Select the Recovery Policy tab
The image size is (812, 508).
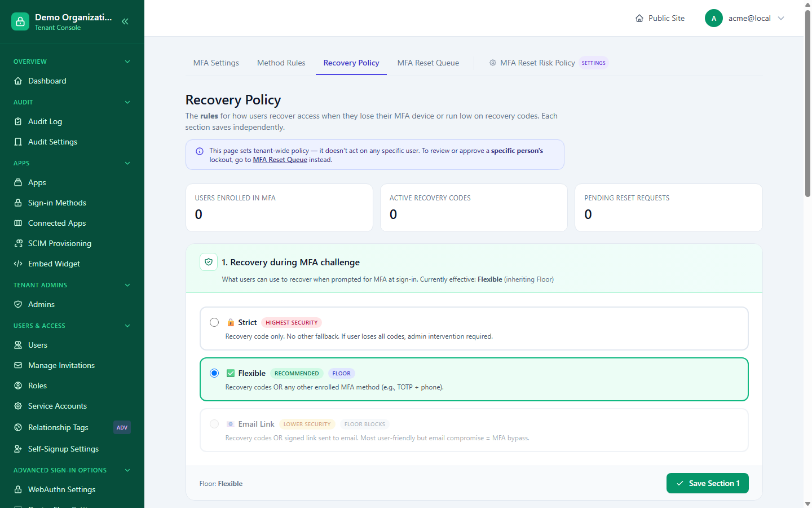pos(351,63)
